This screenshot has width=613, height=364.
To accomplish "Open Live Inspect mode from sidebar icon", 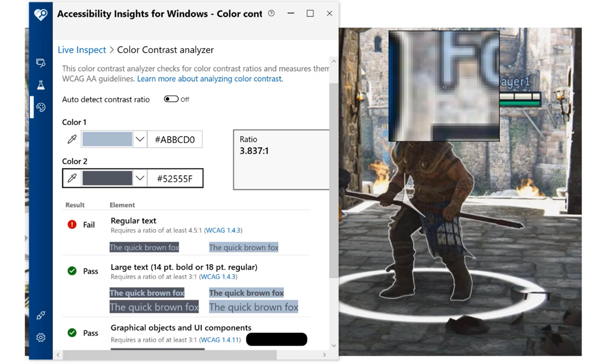I will click(x=41, y=63).
